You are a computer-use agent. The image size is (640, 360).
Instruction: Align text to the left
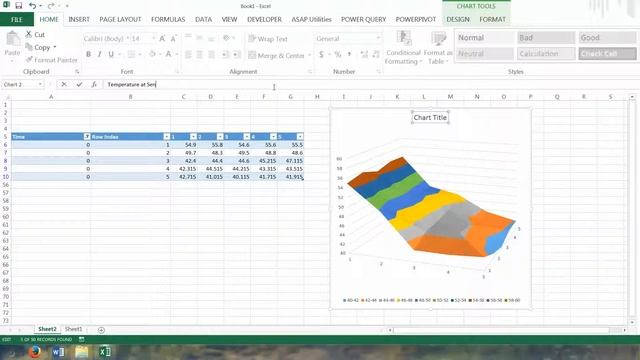click(188, 54)
